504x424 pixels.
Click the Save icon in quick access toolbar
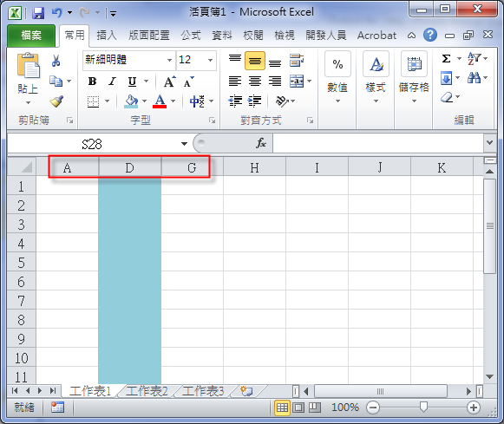point(38,13)
